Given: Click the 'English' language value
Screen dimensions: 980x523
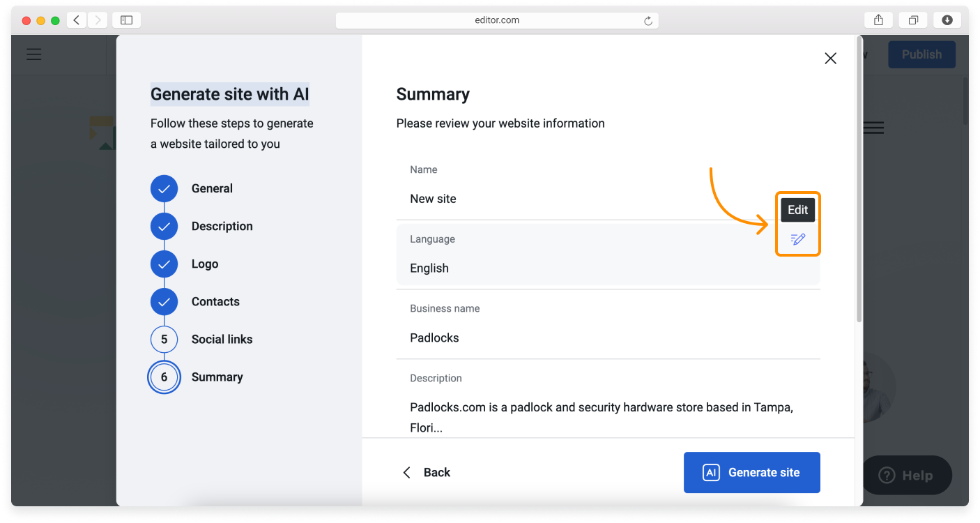Looking at the screenshot, I should (x=429, y=268).
